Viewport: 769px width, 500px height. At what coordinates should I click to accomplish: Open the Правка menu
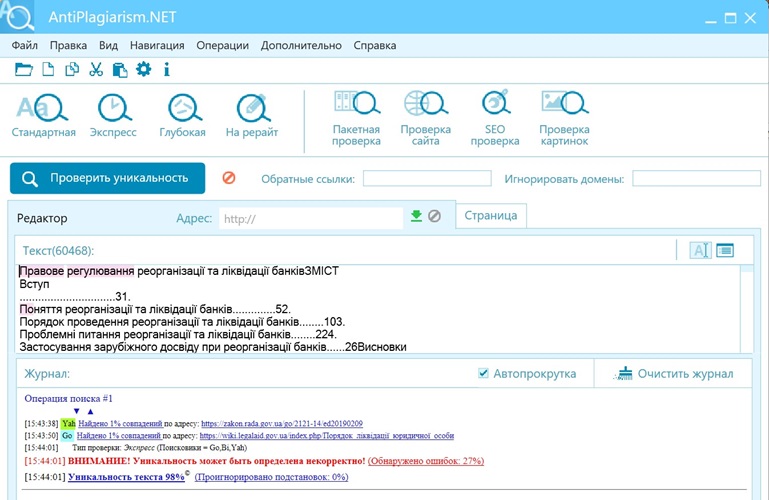click(68, 46)
